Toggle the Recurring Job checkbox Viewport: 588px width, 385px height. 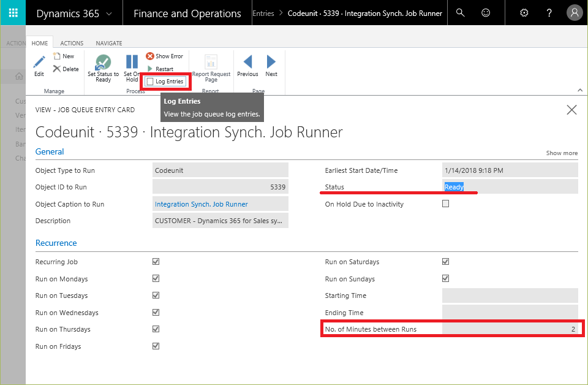coord(156,262)
